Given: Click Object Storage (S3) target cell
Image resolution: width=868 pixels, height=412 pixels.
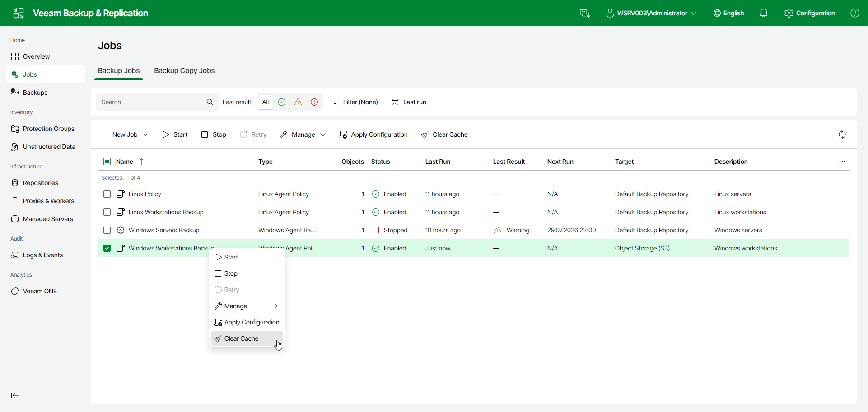Looking at the screenshot, I should coord(642,248).
